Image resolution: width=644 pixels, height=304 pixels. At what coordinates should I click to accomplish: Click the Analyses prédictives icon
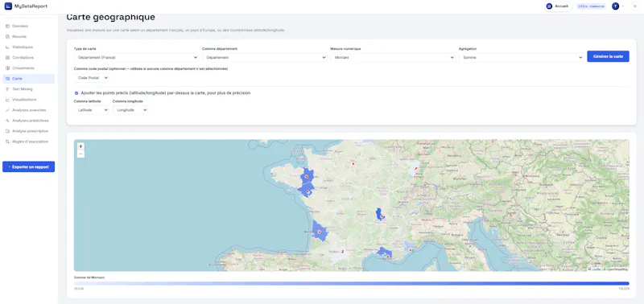[7, 121]
